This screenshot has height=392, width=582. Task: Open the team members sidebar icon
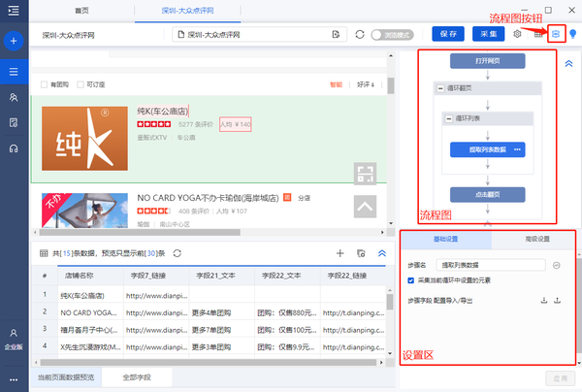14,97
